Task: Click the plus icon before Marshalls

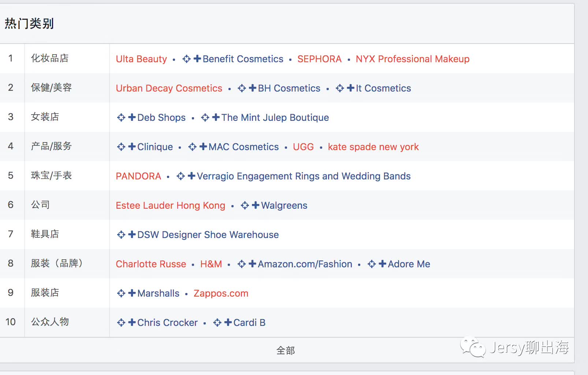Action: [132, 293]
